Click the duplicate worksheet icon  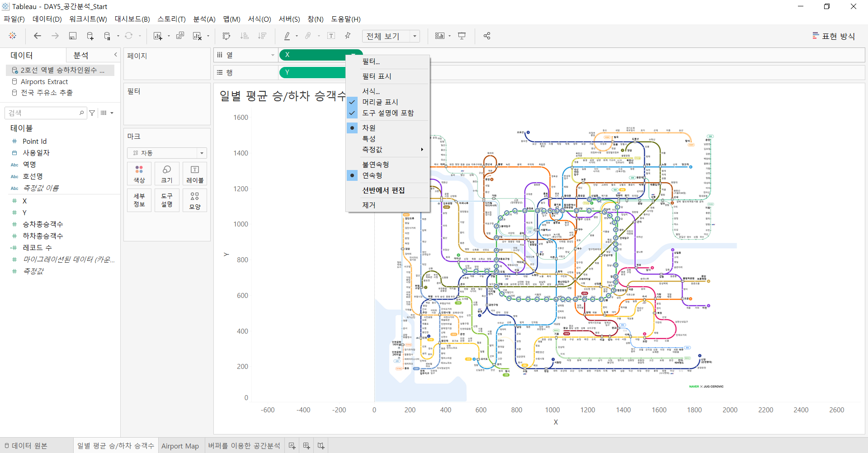180,36
